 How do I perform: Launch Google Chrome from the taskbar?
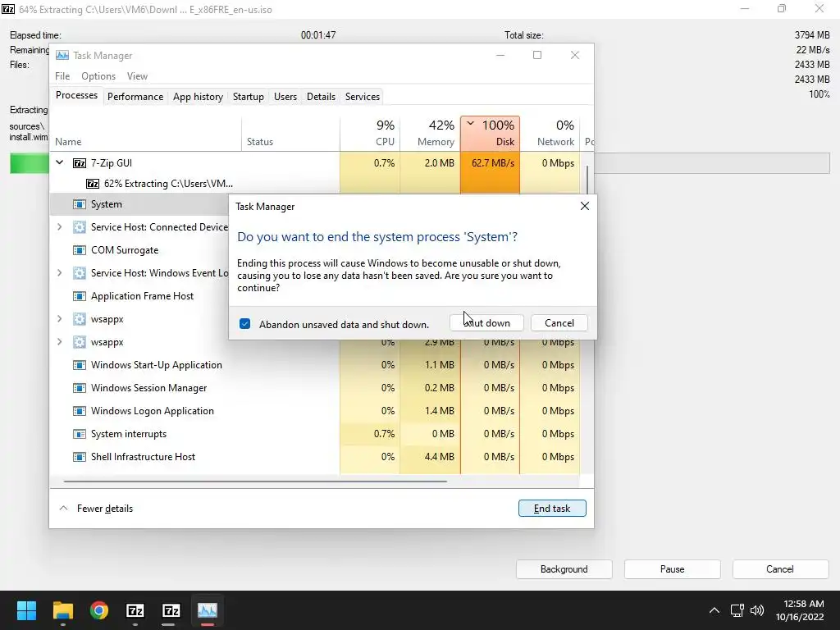point(99,610)
